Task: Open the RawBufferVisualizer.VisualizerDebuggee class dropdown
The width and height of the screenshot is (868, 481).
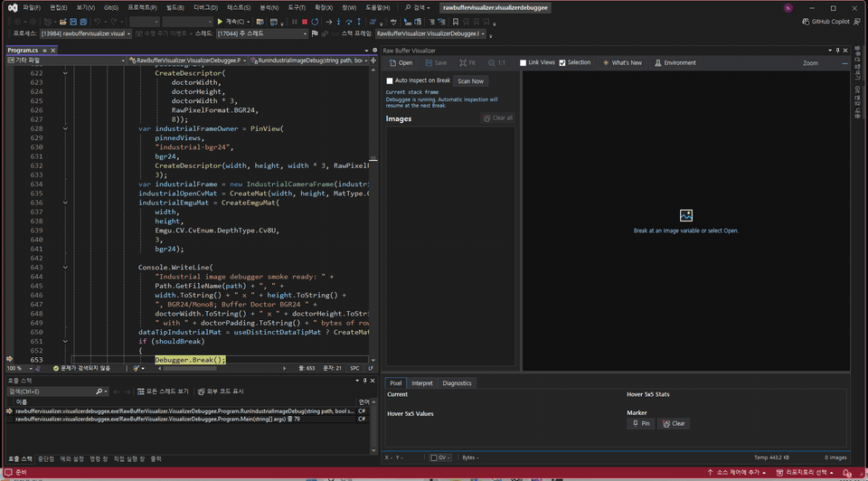Action: click(187, 61)
